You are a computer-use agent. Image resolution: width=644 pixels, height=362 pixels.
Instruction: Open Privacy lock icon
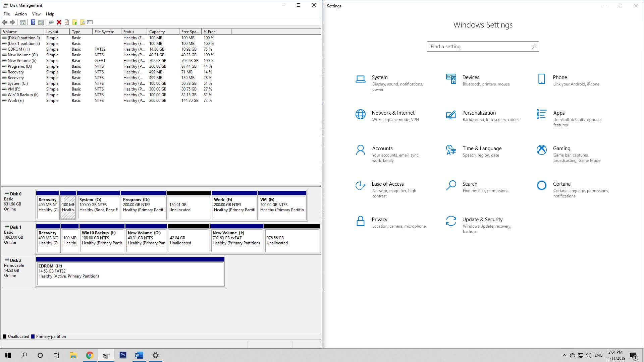click(x=360, y=221)
